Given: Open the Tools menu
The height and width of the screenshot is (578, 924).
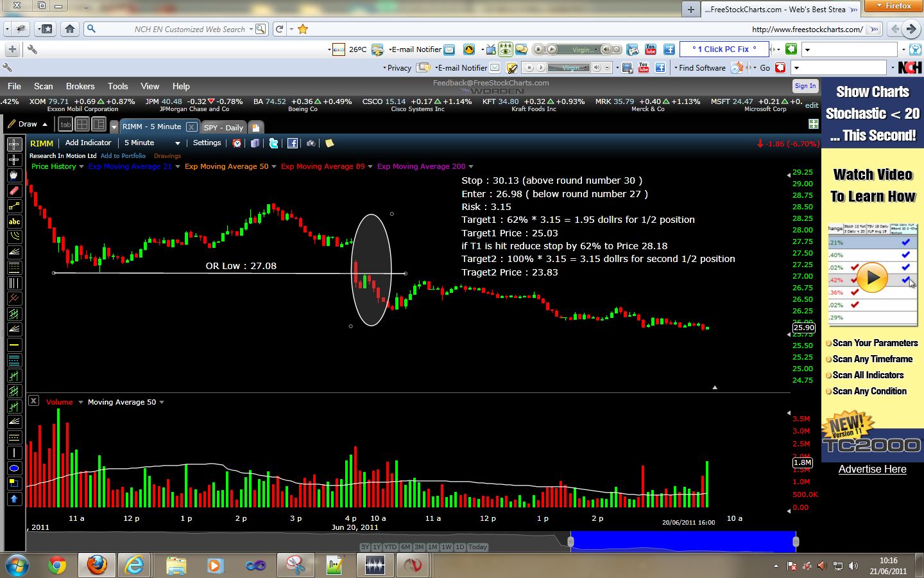Looking at the screenshot, I should pos(118,86).
